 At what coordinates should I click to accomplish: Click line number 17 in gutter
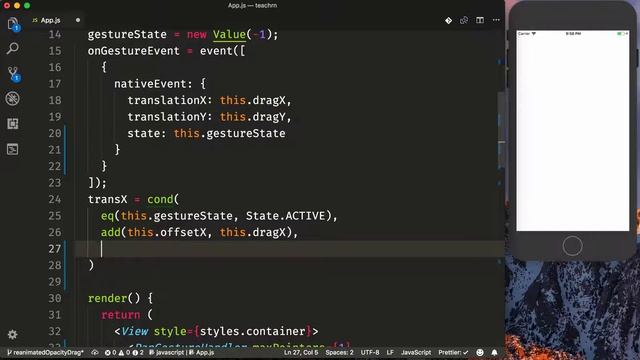[x=55, y=84]
